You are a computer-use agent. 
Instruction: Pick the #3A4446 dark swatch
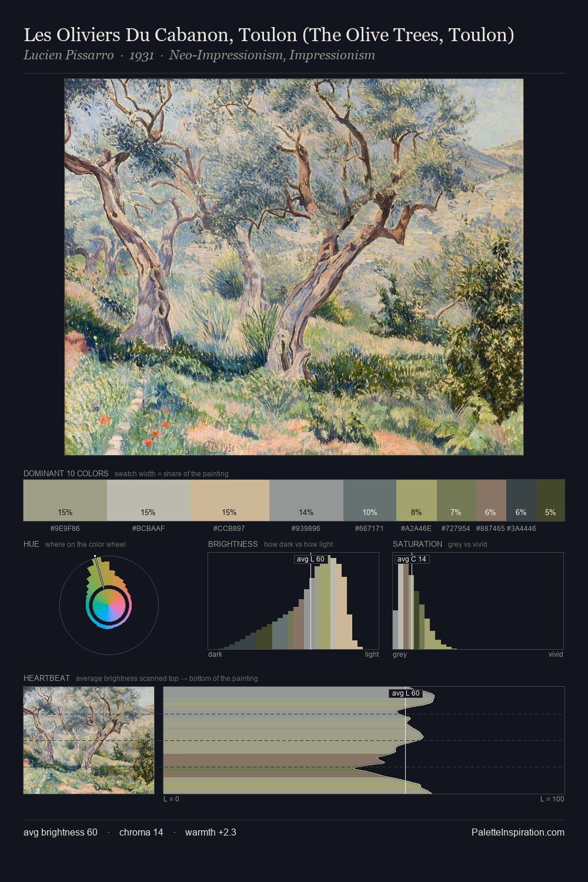tap(522, 500)
